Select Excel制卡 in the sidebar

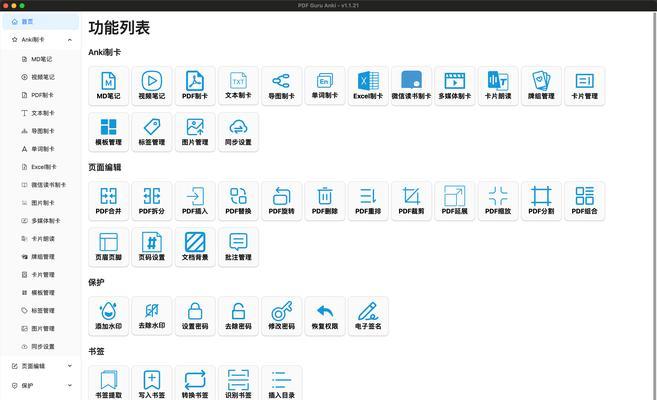[41, 167]
